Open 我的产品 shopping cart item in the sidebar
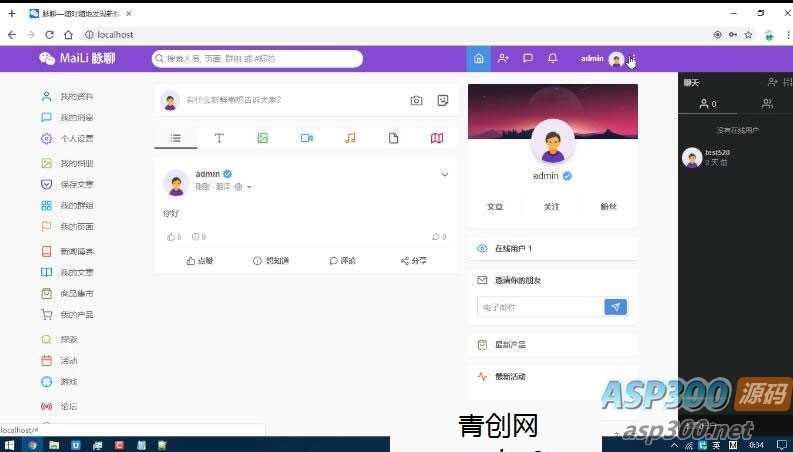Screen dimensions: 793x452 coord(67,314)
